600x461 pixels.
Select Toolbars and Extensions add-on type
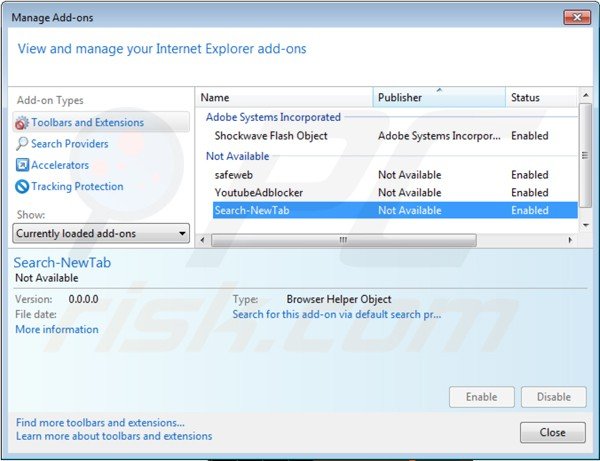[x=101, y=122]
